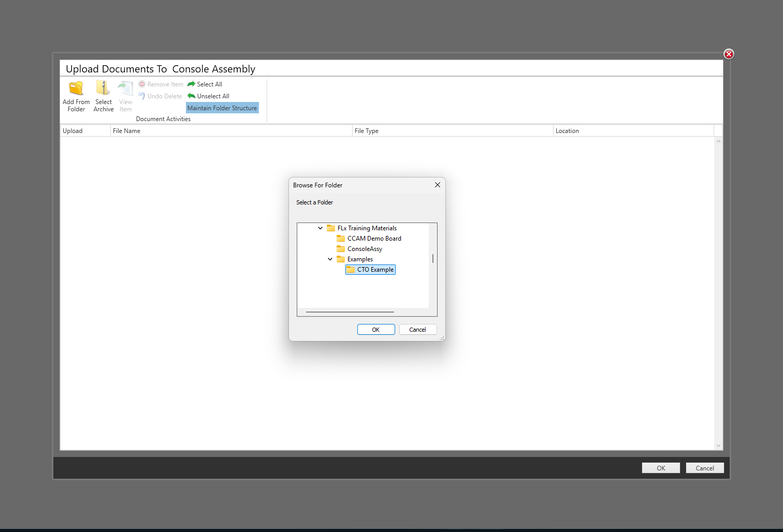Select the CCAM Demo Board folder
783x532 pixels.
tap(374, 238)
